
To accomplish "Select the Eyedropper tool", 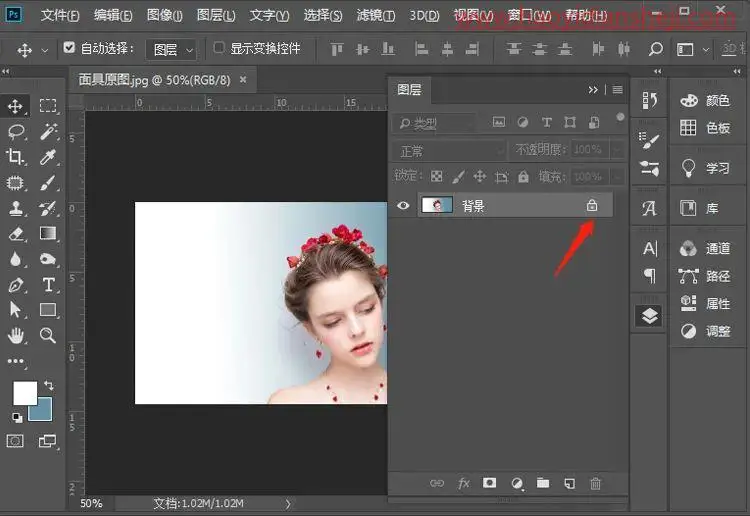I will tap(48, 157).
